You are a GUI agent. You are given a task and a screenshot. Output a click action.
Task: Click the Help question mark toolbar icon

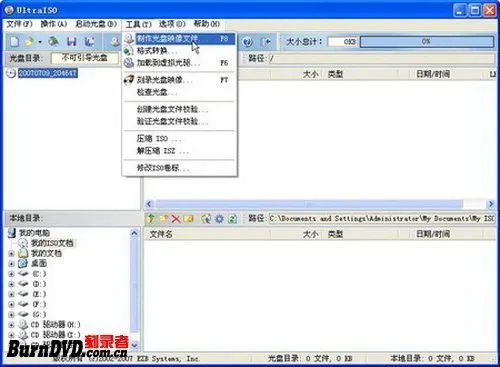(248, 42)
